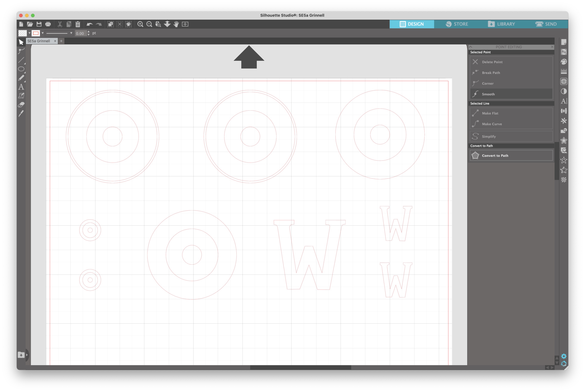The image size is (585, 392).
Task: Switch to the SEND tab
Action: [546, 24]
